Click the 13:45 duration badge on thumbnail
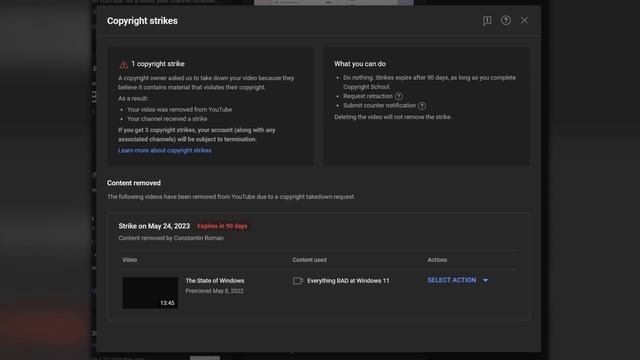This screenshot has width=640, height=360. (x=167, y=303)
